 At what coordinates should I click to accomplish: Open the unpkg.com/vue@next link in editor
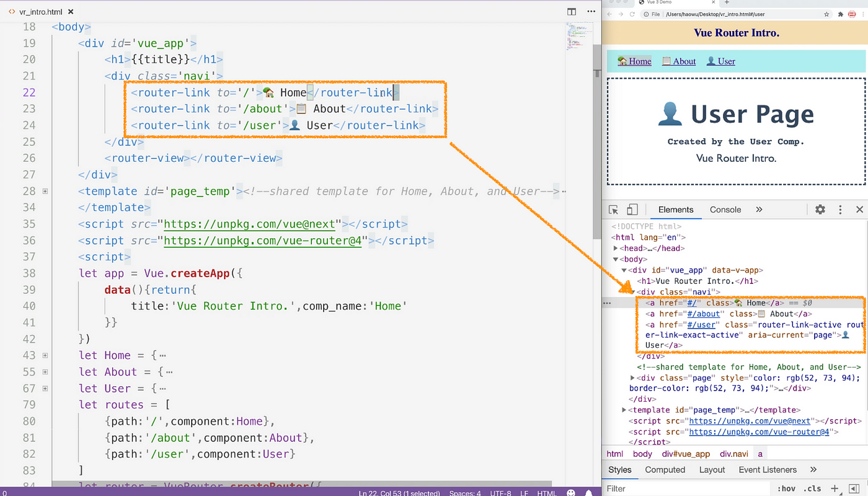click(x=249, y=224)
